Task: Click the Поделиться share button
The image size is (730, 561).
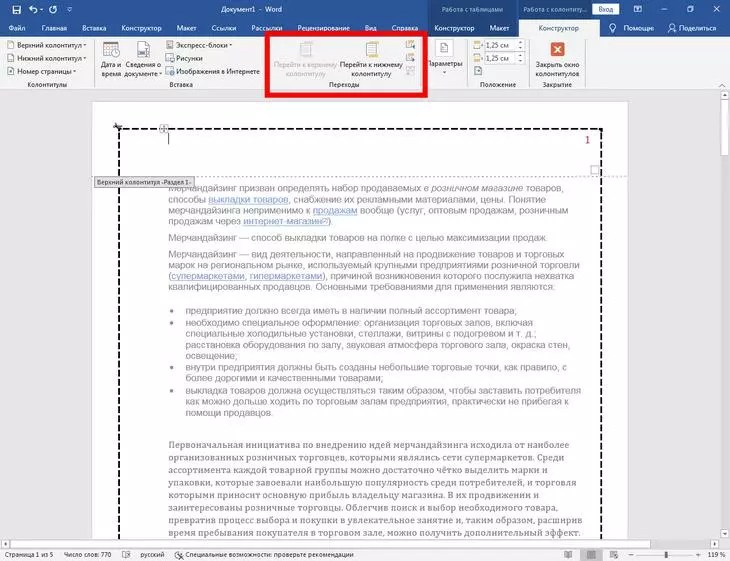Action: pos(691,28)
